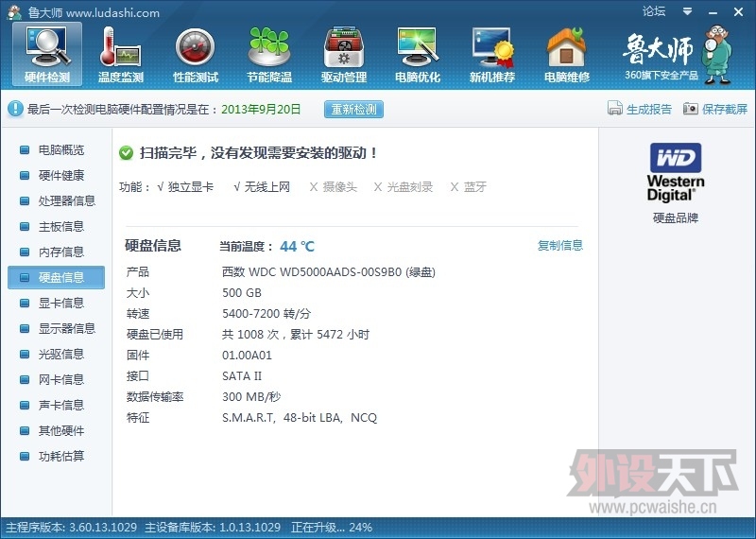Click 主程序版本 3.60.13.1029 in status bar
The height and width of the screenshot is (539, 756).
(x=72, y=527)
